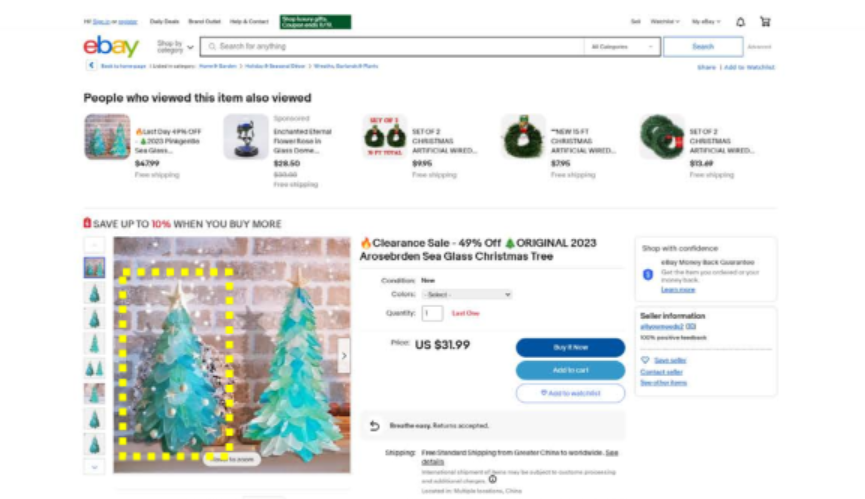The height and width of the screenshot is (499, 865).
Task: Click the heart icon next to Save seller
Action: click(x=645, y=360)
